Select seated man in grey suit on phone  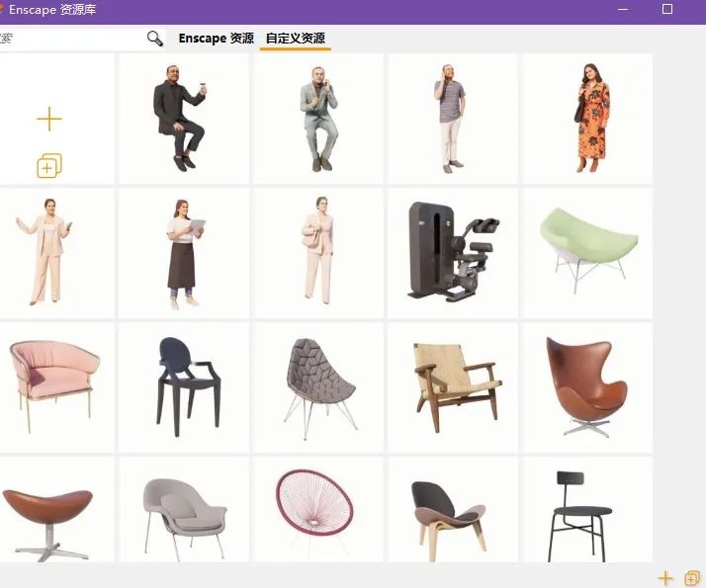(x=317, y=119)
